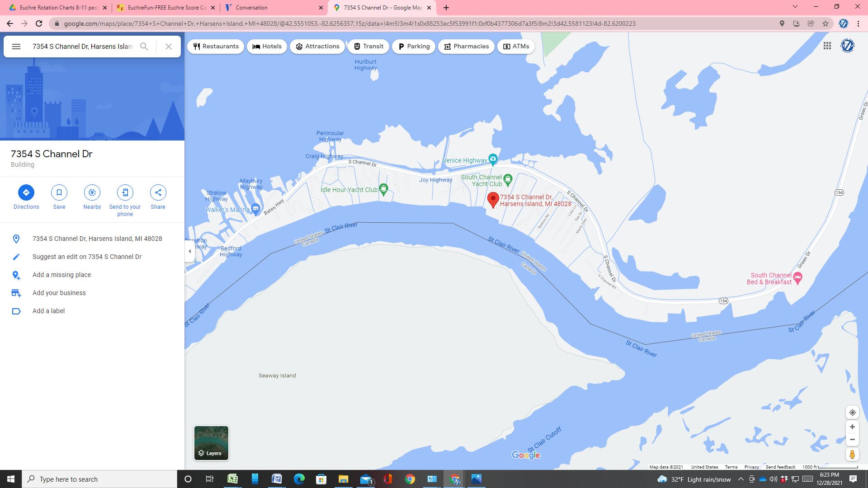Open Layers satellite view thumbnail
This screenshot has width=868, height=488.
211,443
